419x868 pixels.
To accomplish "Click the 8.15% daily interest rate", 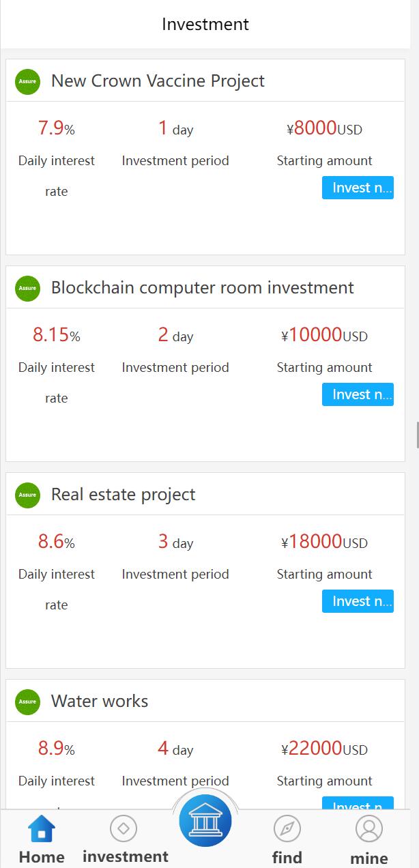I will 57,335.
